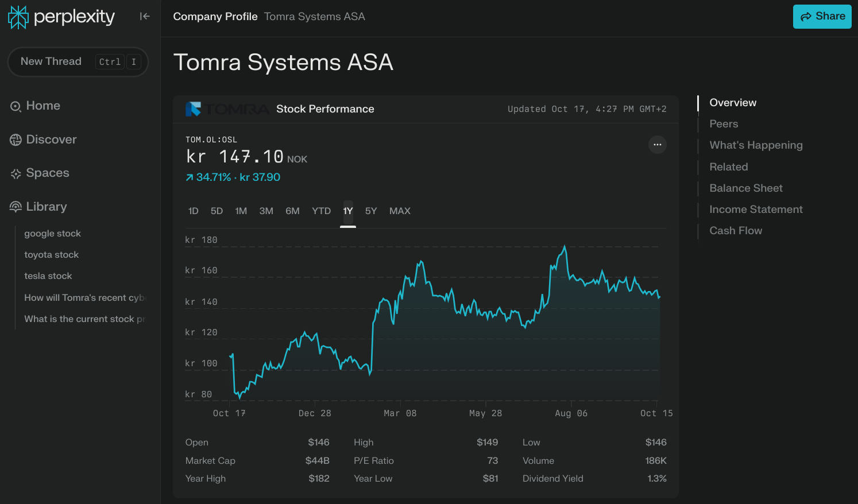Viewport: 858px width, 504px height.
Task: Click the TOM.OL:OSL ticker label
Action: (x=211, y=139)
